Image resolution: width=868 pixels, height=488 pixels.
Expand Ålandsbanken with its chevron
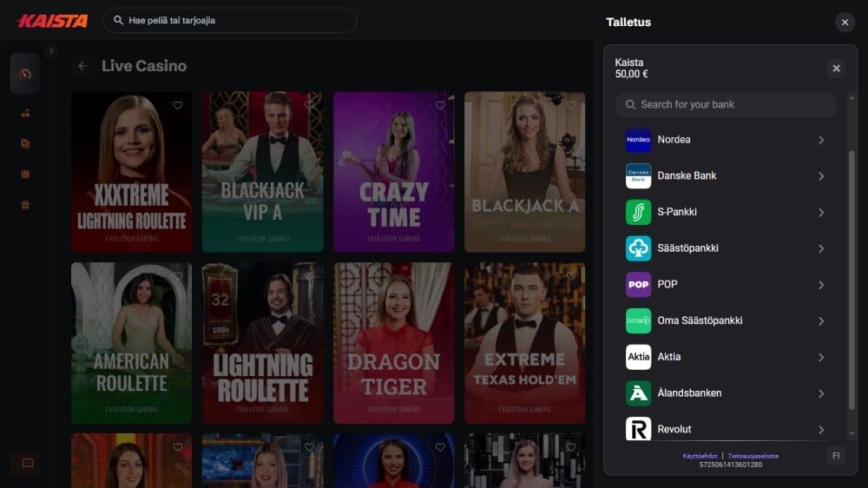(x=821, y=394)
